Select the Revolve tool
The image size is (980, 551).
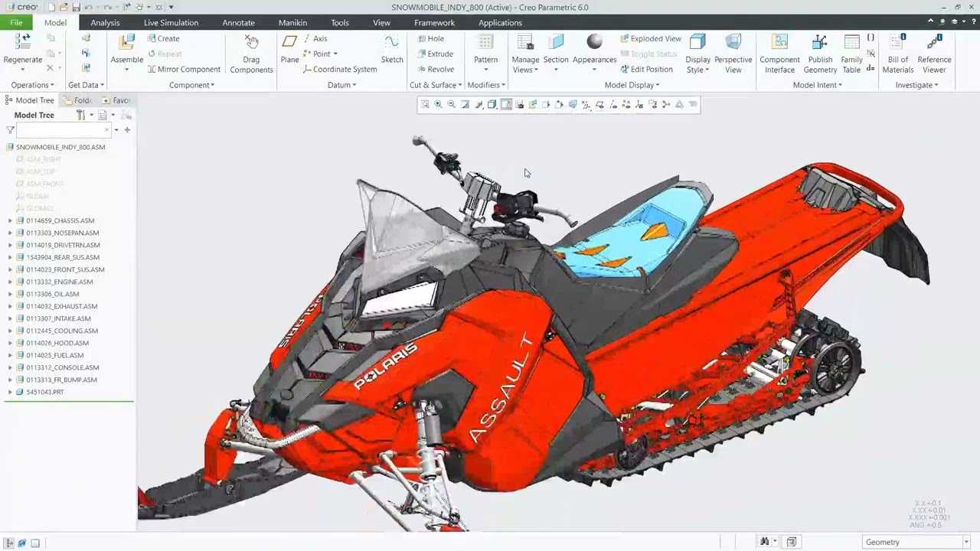[435, 69]
